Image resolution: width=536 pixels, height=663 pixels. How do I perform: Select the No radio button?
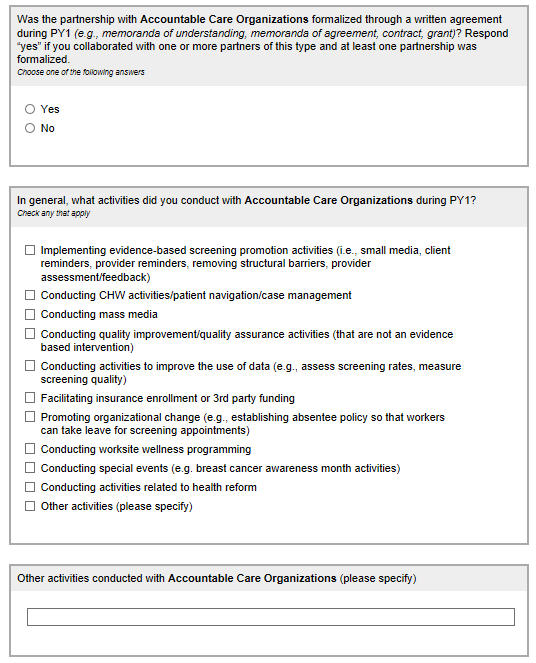coord(30,128)
